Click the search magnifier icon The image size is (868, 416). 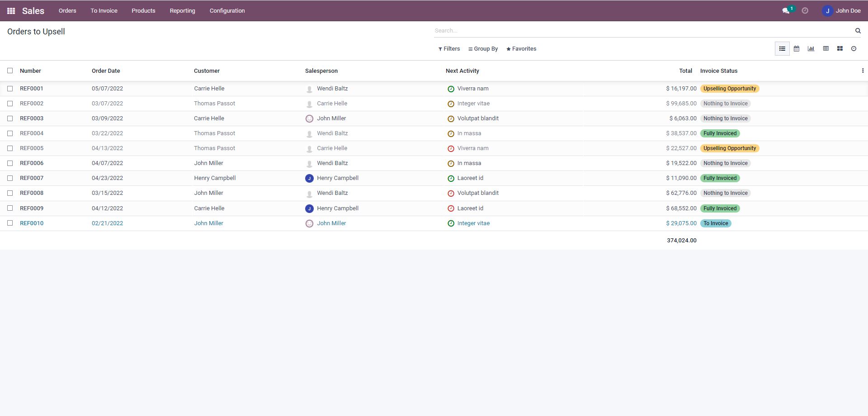(x=858, y=31)
